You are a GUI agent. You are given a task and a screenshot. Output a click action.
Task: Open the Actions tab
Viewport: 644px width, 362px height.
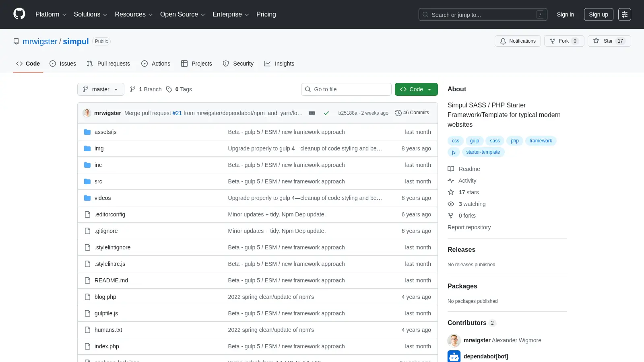[x=156, y=64]
